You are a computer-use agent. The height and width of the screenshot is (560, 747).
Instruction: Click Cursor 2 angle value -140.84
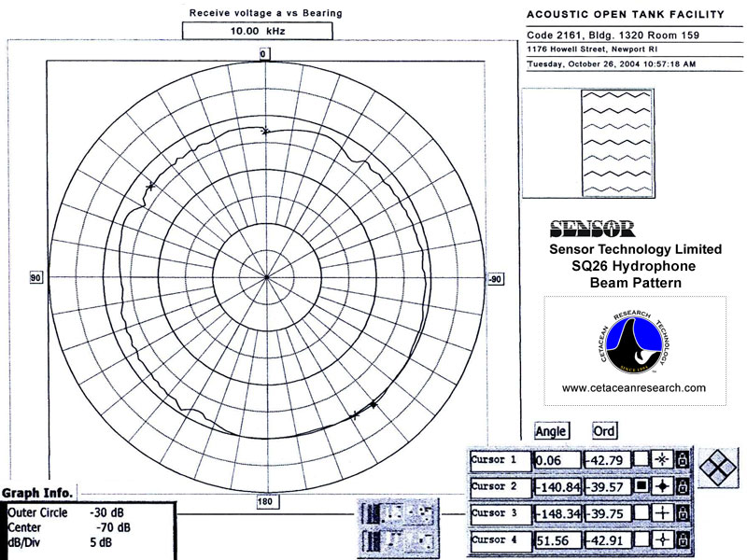point(557,486)
